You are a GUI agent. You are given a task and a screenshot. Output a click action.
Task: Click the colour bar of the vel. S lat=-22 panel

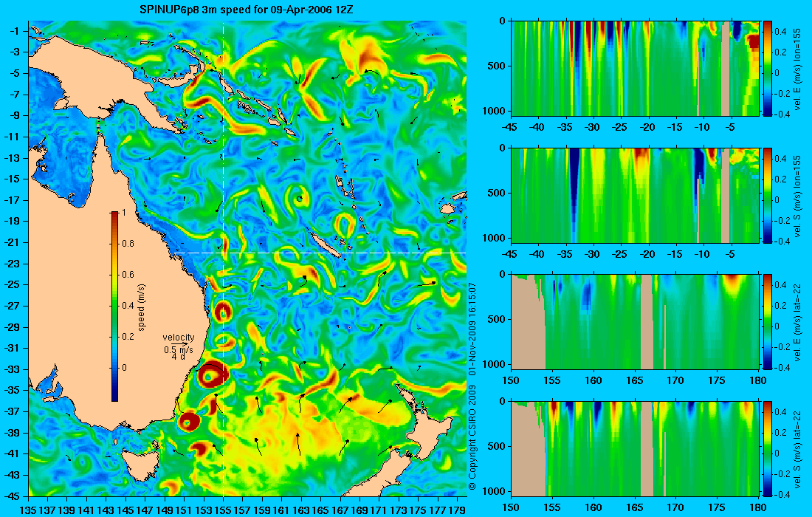pos(768,448)
